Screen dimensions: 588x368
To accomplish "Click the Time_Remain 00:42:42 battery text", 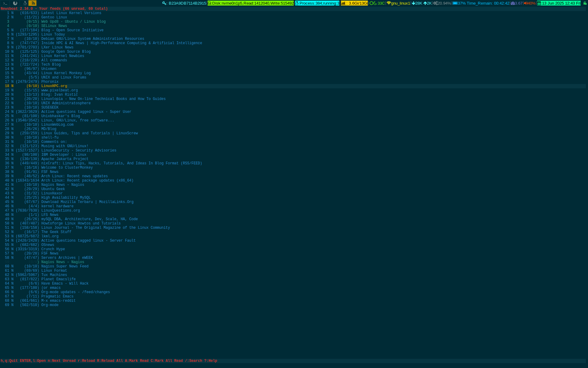I will (488, 3).
